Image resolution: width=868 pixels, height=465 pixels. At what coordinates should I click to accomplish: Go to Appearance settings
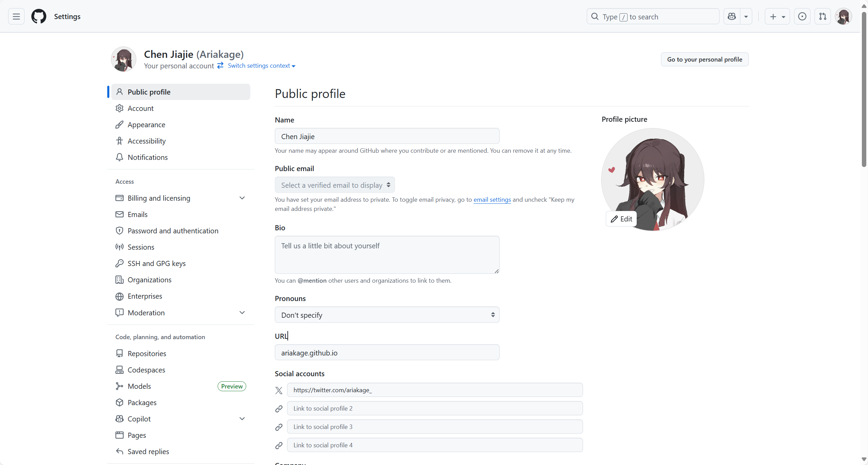pyautogui.click(x=146, y=125)
